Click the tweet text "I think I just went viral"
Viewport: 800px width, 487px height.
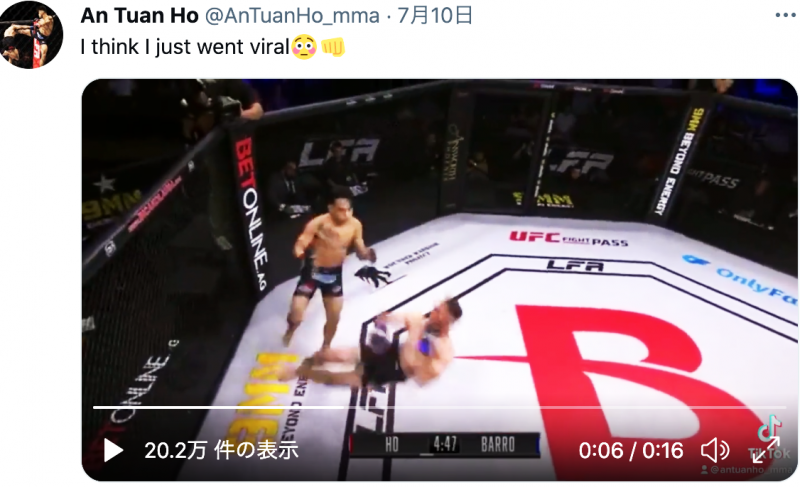[185, 47]
